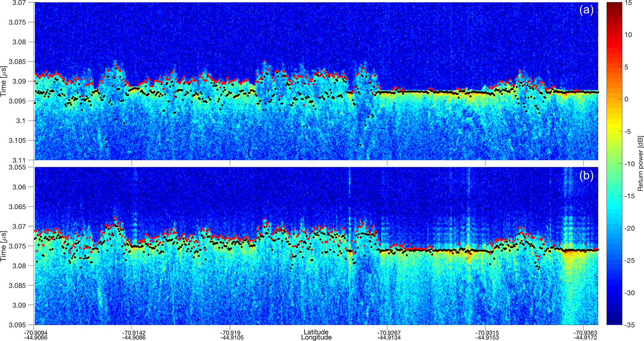
Task: Click the Return power [dB] axis title
Action: pos(640,163)
